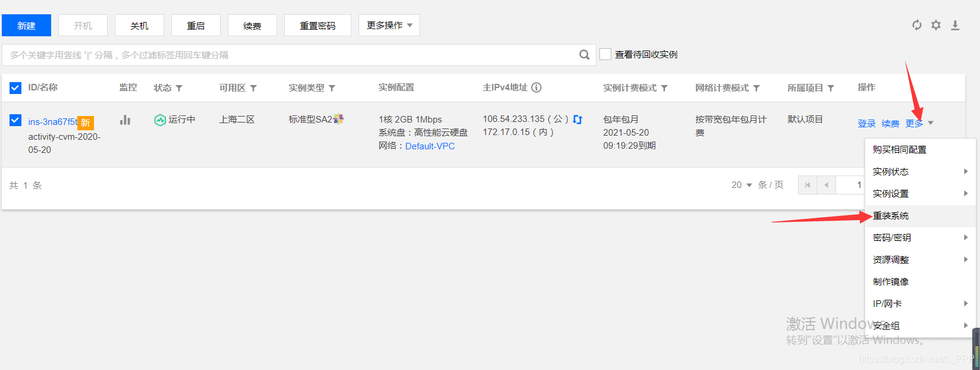This screenshot has height=370, width=980.
Task: Click the info icon beside 主IPv4地址
Action: coord(536,87)
